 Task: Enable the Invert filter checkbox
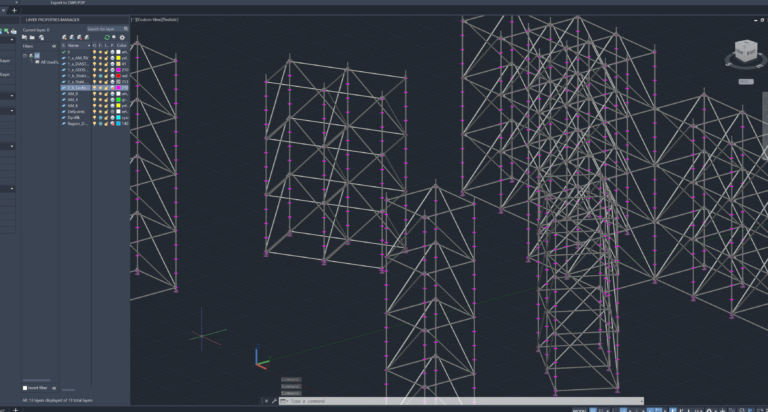click(x=25, y=388)
